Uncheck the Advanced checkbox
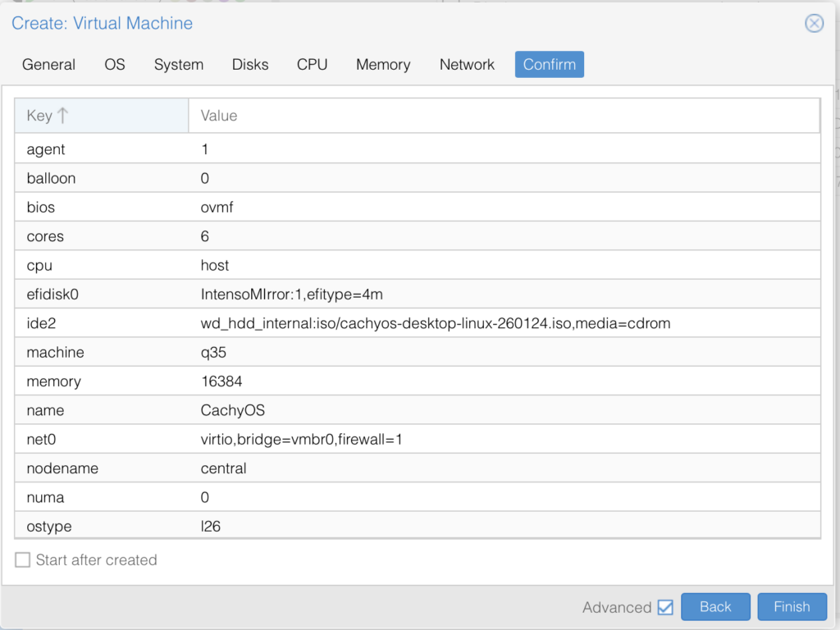The height and width of the screenshot is (630, 840). [x=665, y=607]
